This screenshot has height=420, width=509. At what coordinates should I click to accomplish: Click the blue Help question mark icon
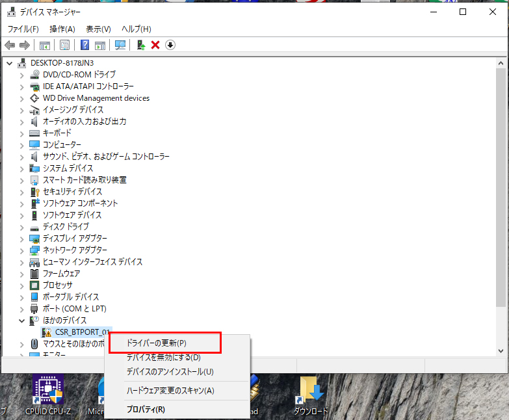(x=85, y=45)
